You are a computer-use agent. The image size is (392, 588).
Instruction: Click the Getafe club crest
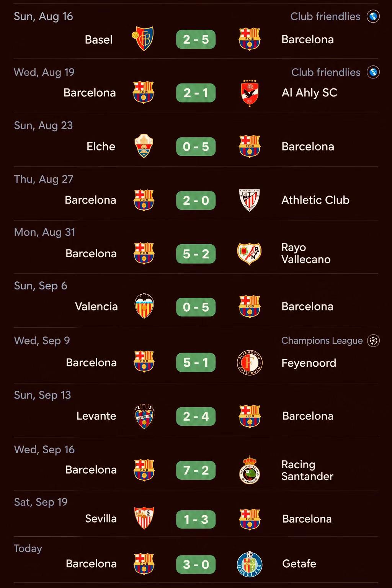pyautogui.click(x=250, y=564)
